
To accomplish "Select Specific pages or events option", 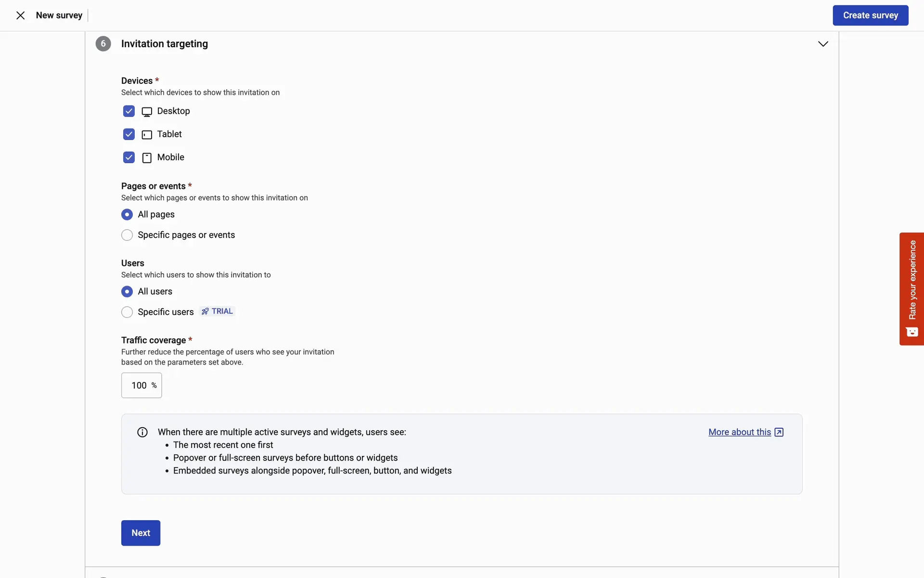I will click(x=127, y=235).
